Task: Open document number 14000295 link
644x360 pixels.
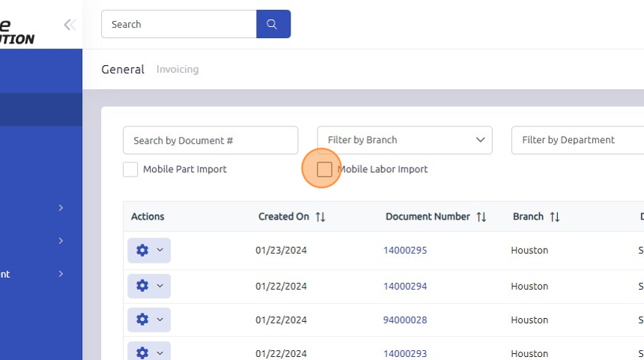Action: [x=405, y=250]
